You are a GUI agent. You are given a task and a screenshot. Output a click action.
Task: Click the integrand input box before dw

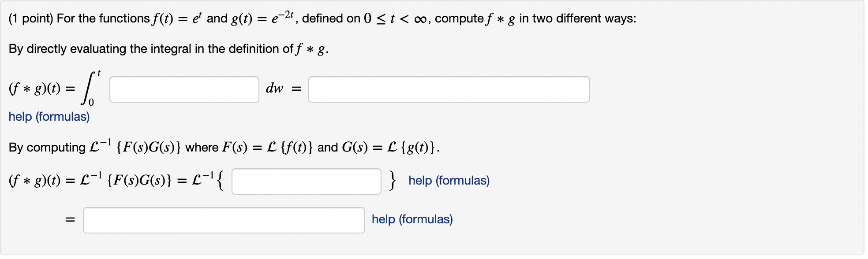coord(184,89)
